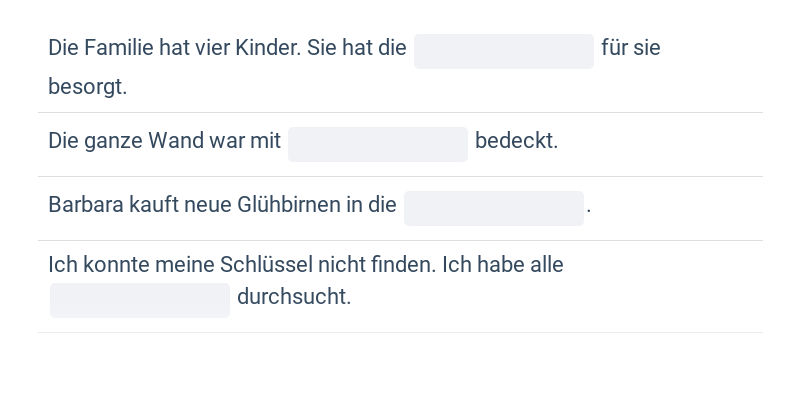Click the blank after "Sie hat die"
This screenshot has width=800, height=400.
[504, 51]
